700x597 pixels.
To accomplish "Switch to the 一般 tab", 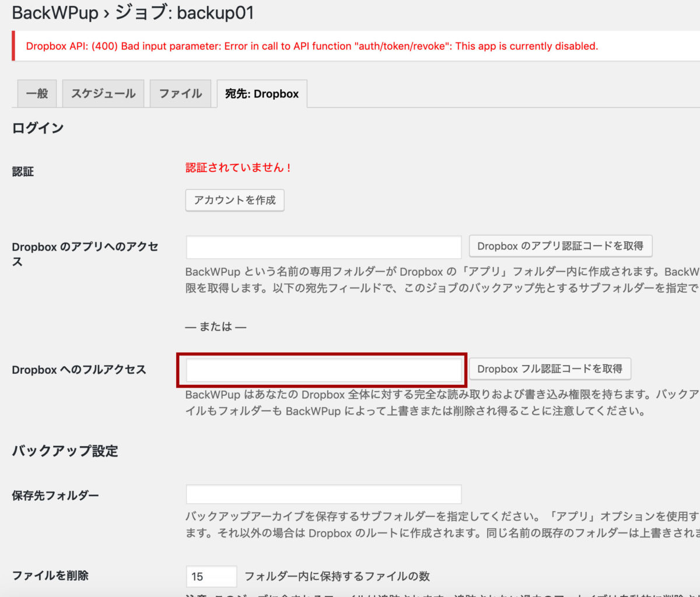I will click(x=36, y=93).
